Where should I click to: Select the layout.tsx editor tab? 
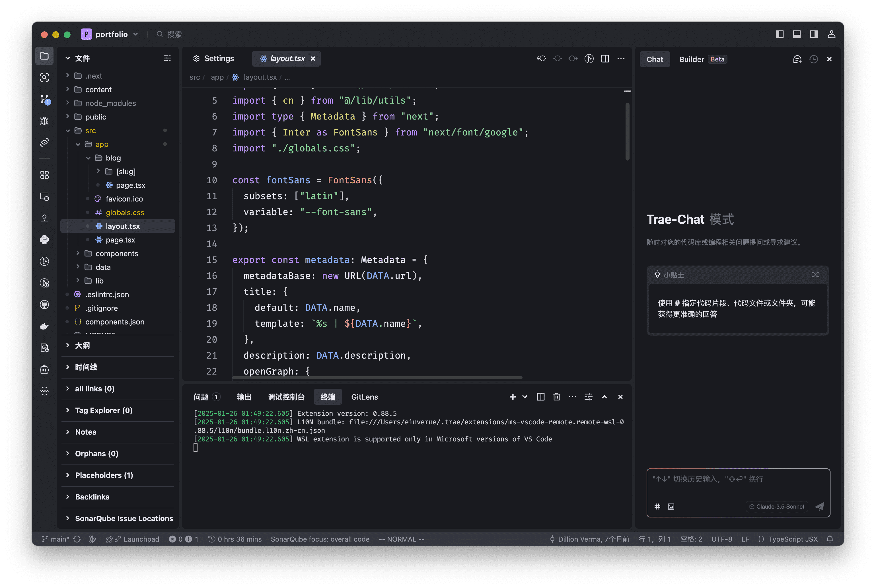pos(287,59)
